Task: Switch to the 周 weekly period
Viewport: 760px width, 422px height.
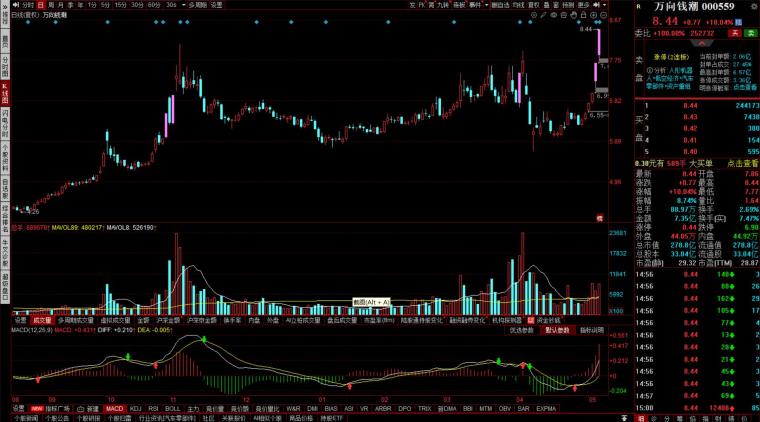Action: (51, 5)
